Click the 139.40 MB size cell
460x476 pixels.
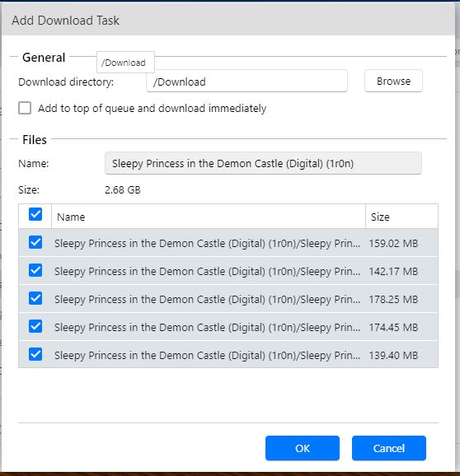point(393,355)
